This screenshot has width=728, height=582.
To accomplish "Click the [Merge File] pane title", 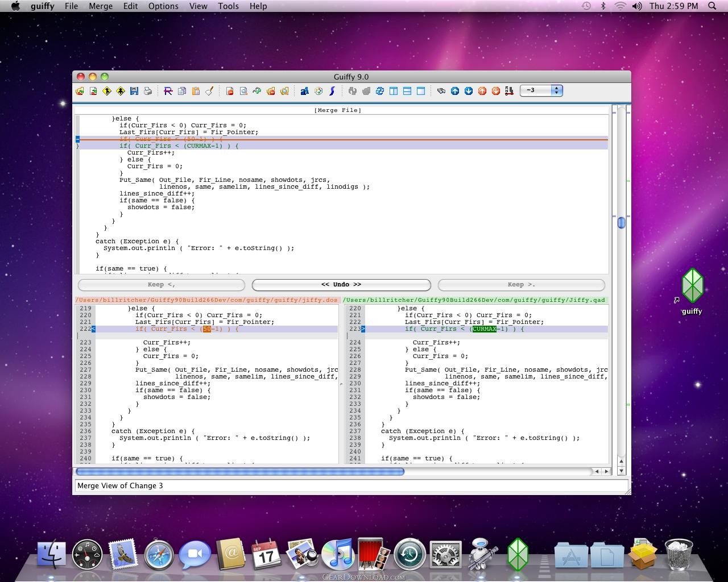I will point(338,110).
